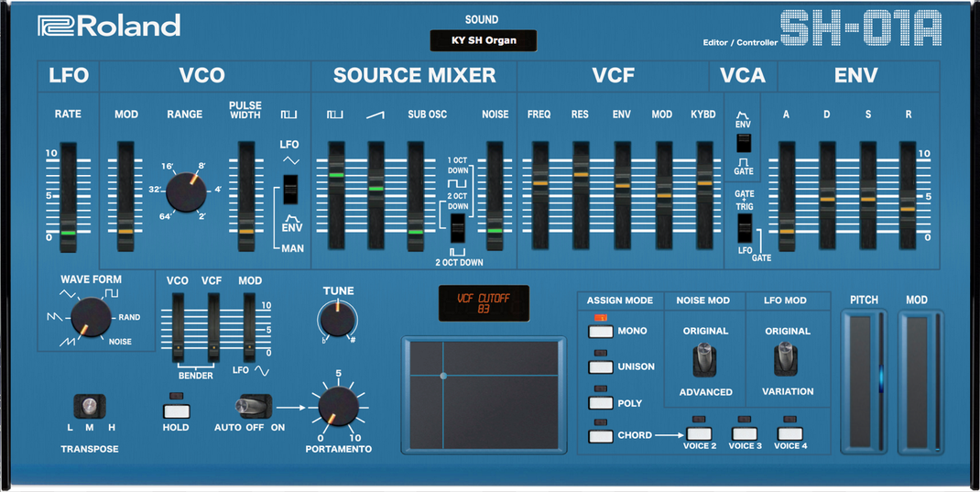Adjust the BENDER VCF slider
This screenshot has height=492, width=980.
(x=213, y=347)
